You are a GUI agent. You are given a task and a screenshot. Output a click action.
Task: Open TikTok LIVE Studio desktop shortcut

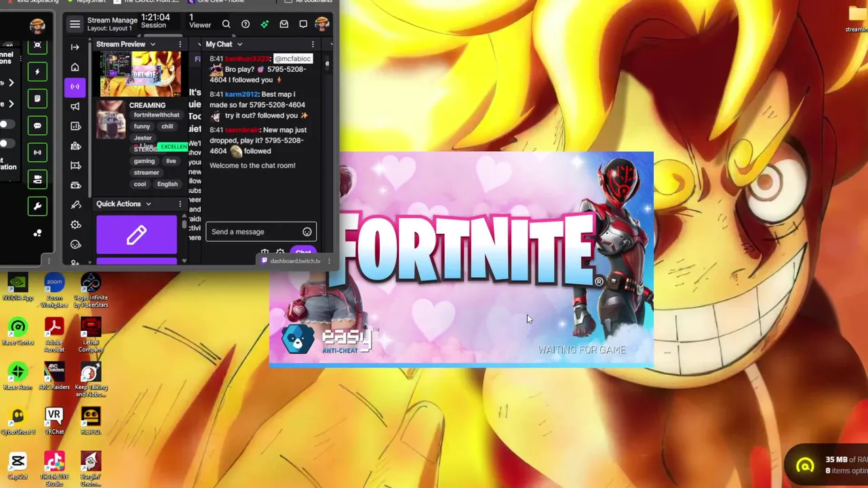54,469
